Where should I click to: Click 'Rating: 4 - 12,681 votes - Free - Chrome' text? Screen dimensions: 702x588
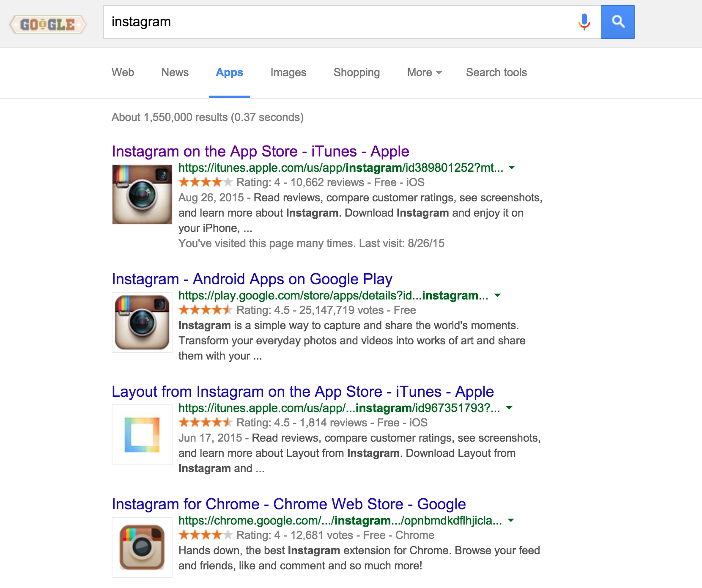point(335,535)
